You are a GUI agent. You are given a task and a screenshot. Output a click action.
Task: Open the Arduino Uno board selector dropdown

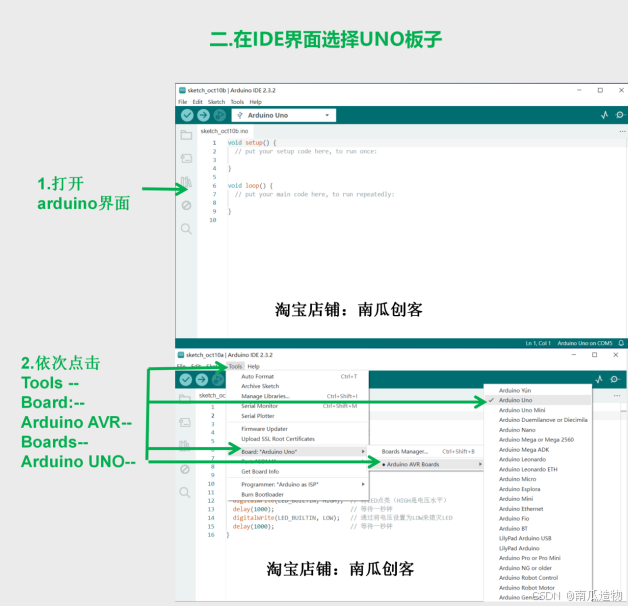284,115
